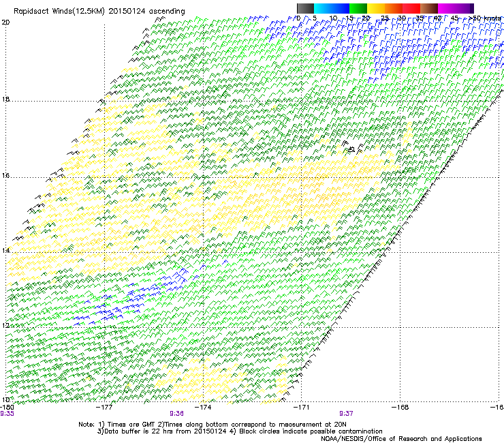
Task: Click the purple time label '9:36'
Action: coord(176,414)
